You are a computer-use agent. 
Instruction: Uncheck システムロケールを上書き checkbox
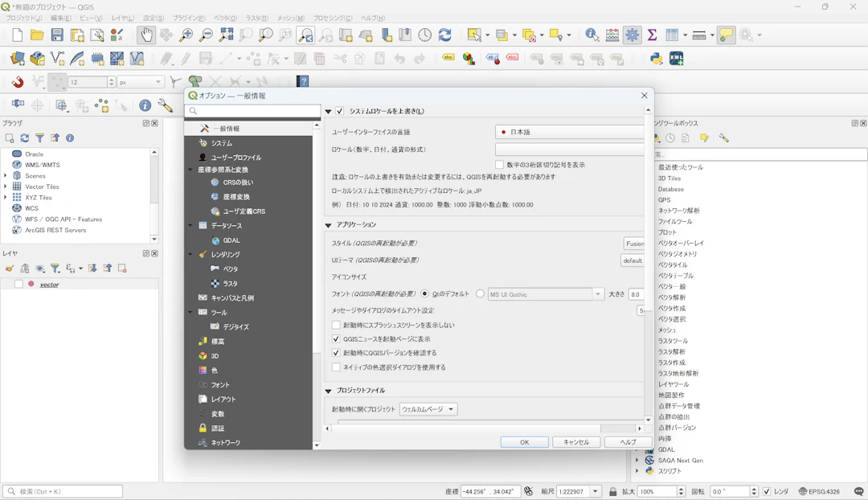[x=340, y=111]
